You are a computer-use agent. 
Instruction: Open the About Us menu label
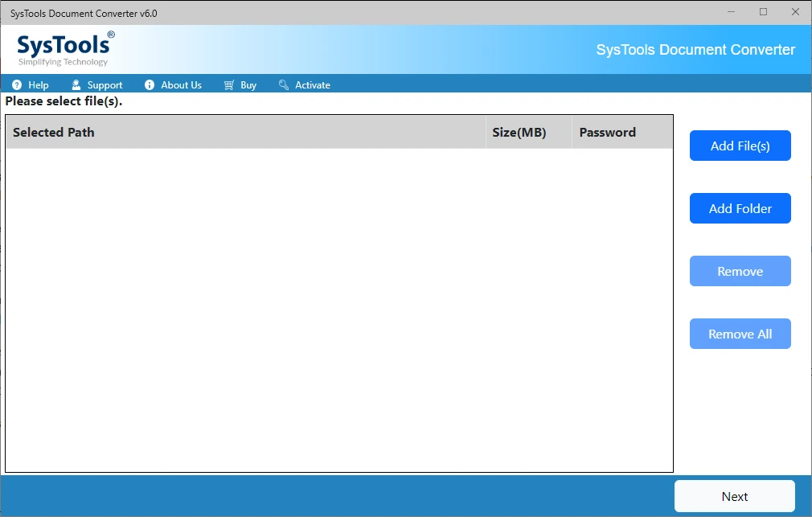point(181,85)
